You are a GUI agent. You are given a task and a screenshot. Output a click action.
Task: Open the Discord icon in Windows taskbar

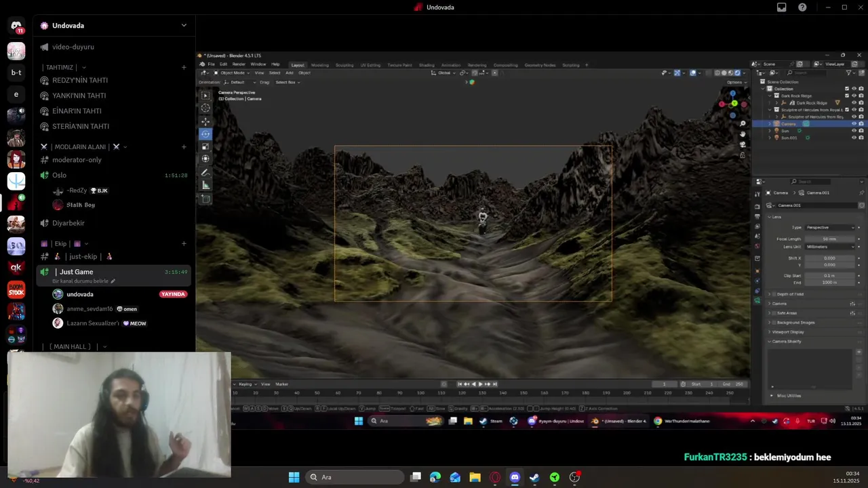coord(515,477)
